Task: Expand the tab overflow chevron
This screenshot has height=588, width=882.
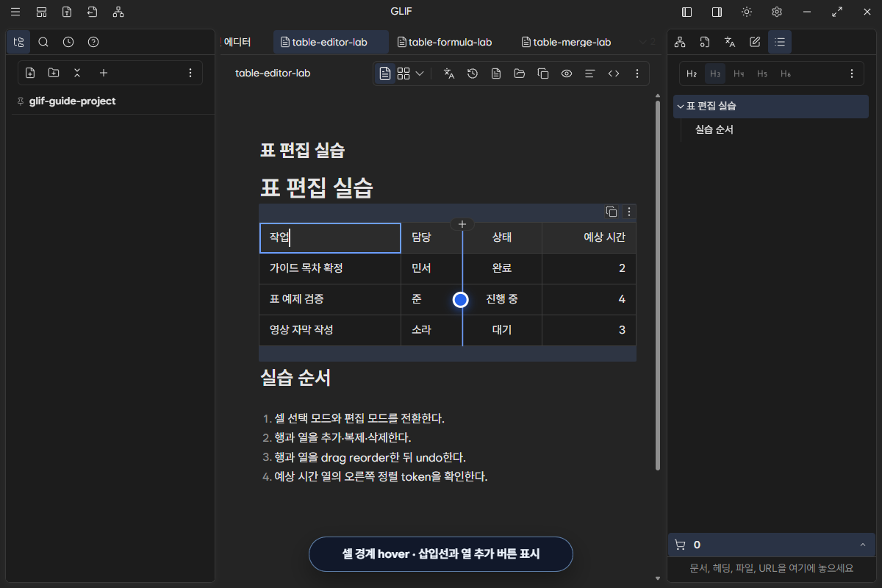Action: click(644, 42)
